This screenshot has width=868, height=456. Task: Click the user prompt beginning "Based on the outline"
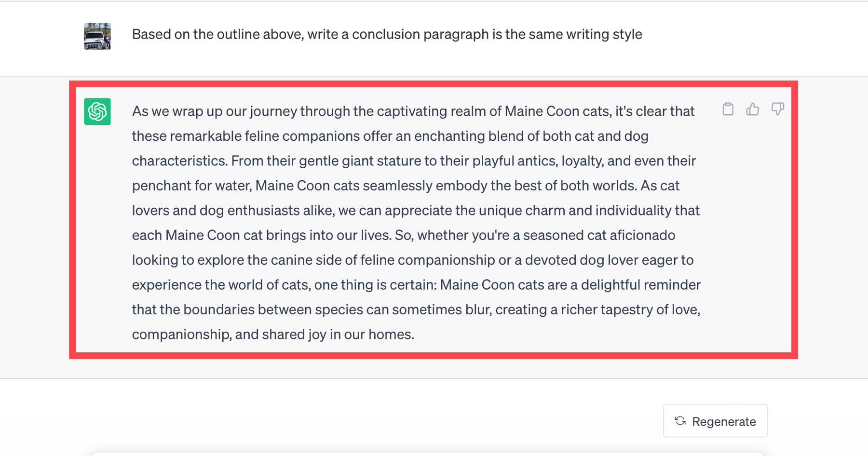[387, 34]
